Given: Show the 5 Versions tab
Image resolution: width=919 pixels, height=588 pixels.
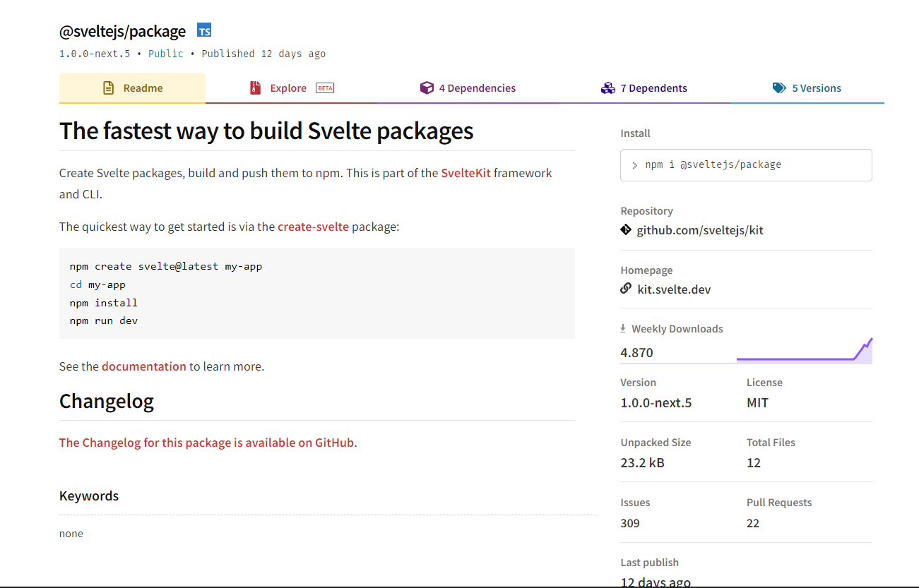Looking at the screenshot, I should coord(816,88).
